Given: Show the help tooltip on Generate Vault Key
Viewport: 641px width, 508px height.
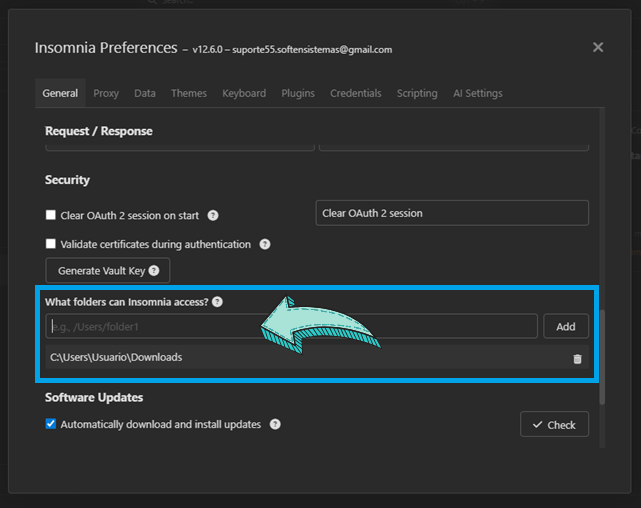Looking at the screenshot, I should (x=154, y=271).
